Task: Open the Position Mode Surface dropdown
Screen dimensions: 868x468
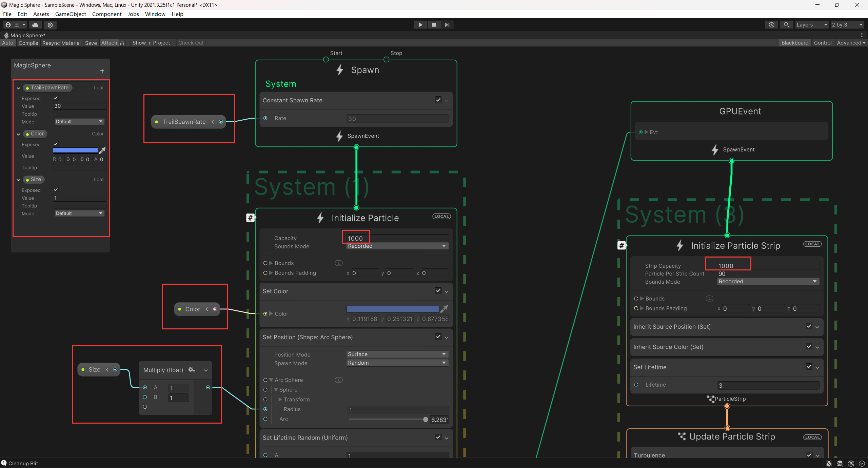Action: pos(397,354)
